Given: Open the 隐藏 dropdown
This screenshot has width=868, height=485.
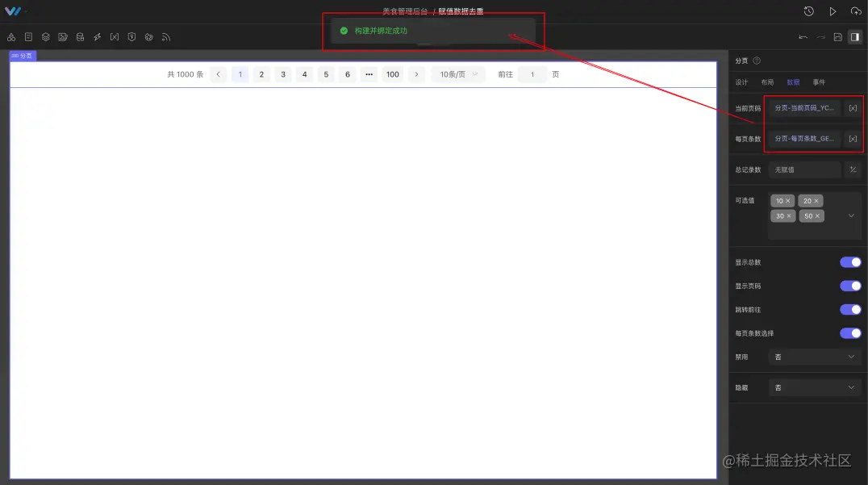Looking at the screenshot, I should 814,387.
